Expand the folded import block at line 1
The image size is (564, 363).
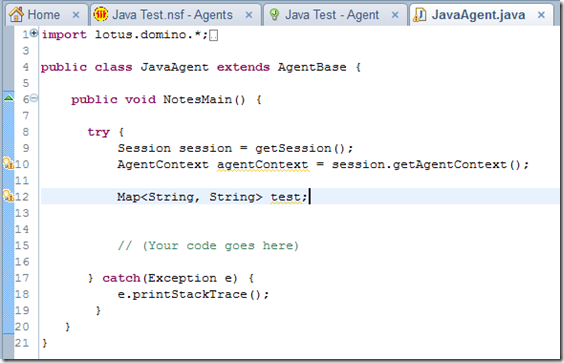33,33
